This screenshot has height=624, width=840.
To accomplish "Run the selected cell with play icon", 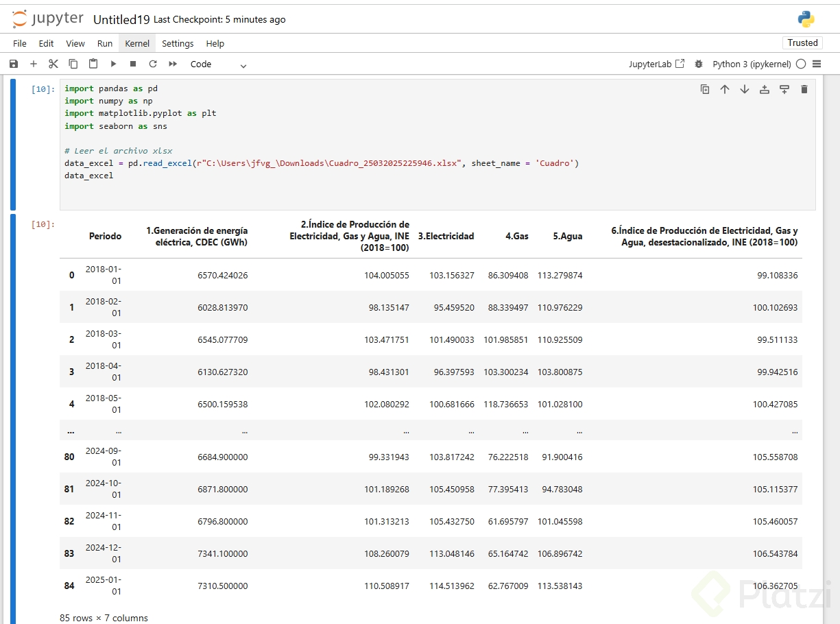I will coord(113,64).
